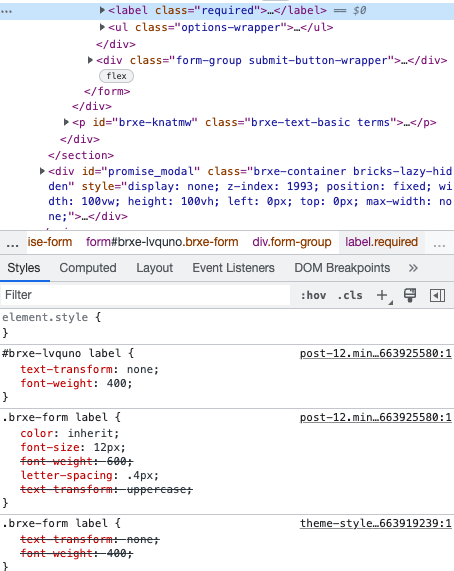Click the styles Filter input field
Screen dimensions: 454x571
[146, 295]
